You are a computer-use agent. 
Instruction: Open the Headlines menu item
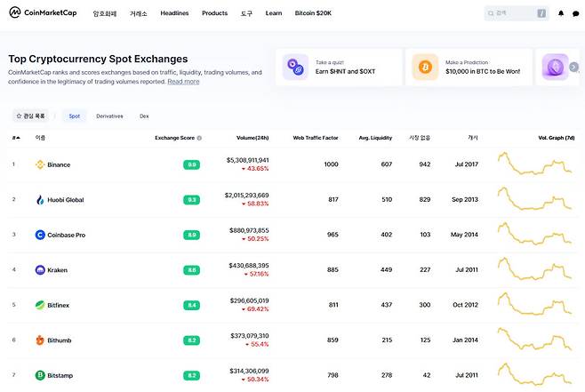click(174, 13)
